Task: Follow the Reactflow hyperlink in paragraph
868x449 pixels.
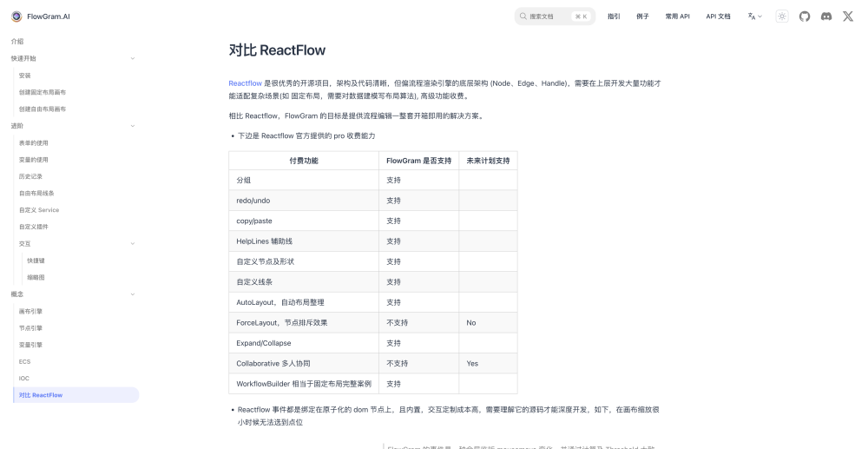Action: click(x=246, y=83)
